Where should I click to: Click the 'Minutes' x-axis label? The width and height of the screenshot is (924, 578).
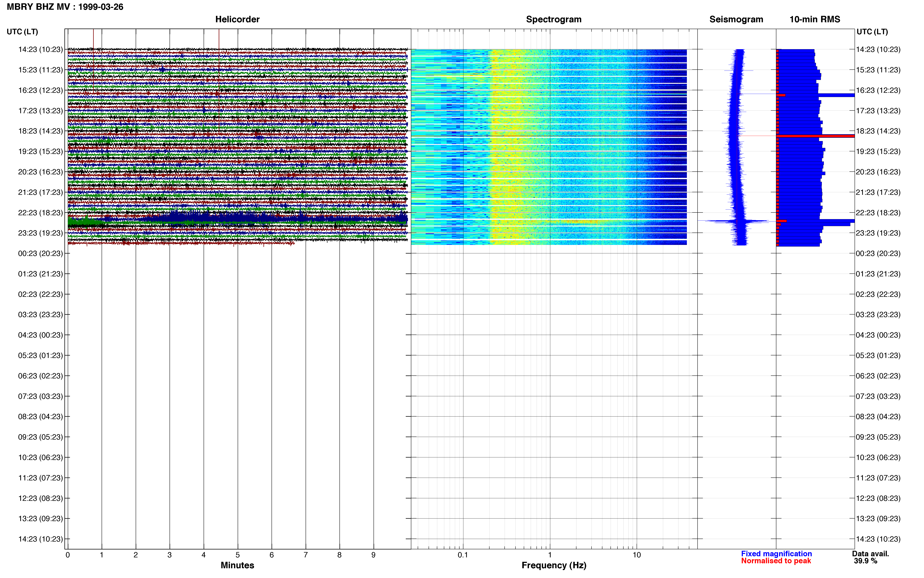(x=237, y=565)
